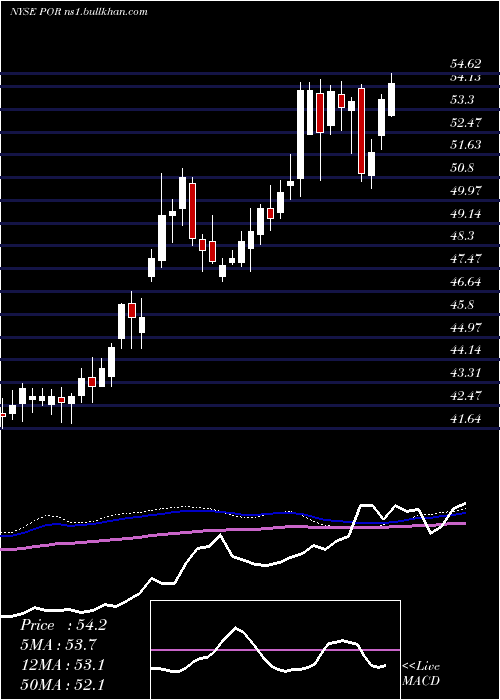Click the NYSE POR chart title text
This screenshot has height=700, width=500.
(79, 12)
